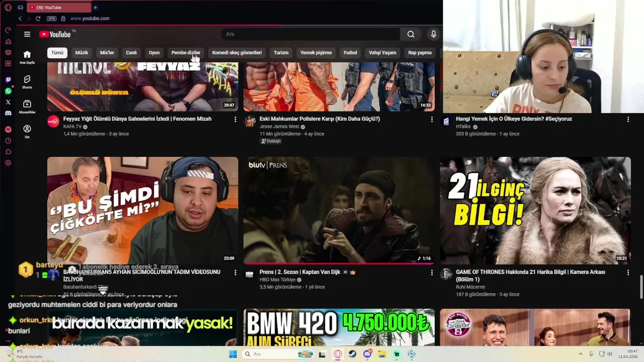Open Extensions cube icon in Opera sidebar

[8, 152]
